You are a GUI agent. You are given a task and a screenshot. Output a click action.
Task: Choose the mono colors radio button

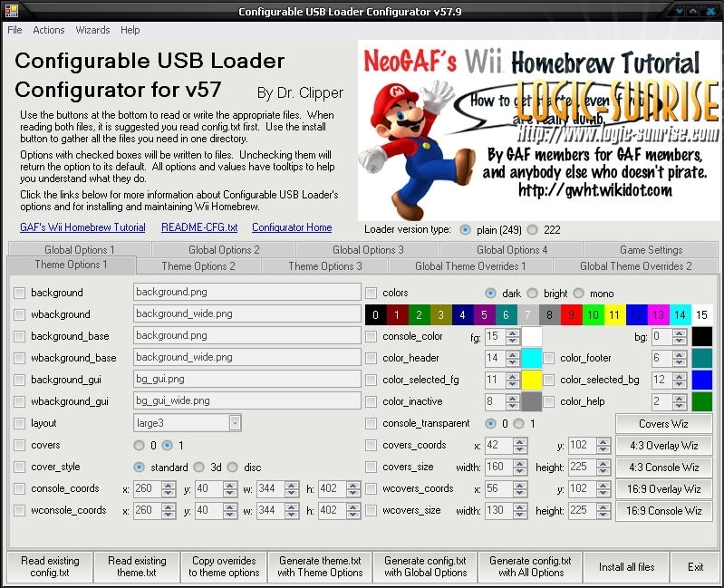[578, 293]
